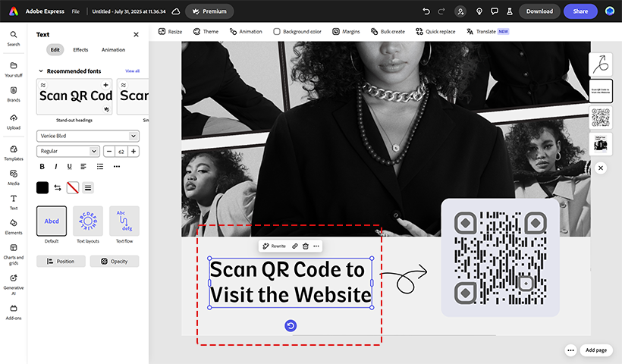Toggle the Background color checkbox
This screenshot has width=622, height=364.
[x=277, y=31]
